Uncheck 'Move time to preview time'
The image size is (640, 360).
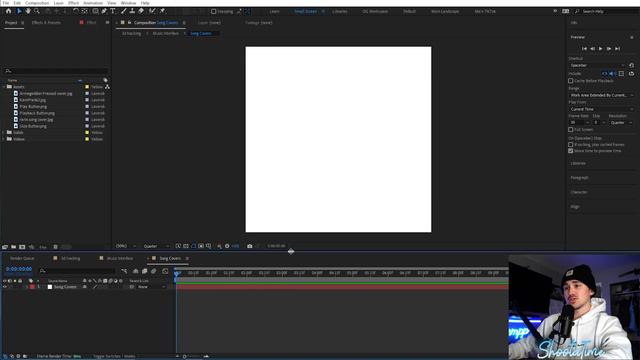point(571,151)
